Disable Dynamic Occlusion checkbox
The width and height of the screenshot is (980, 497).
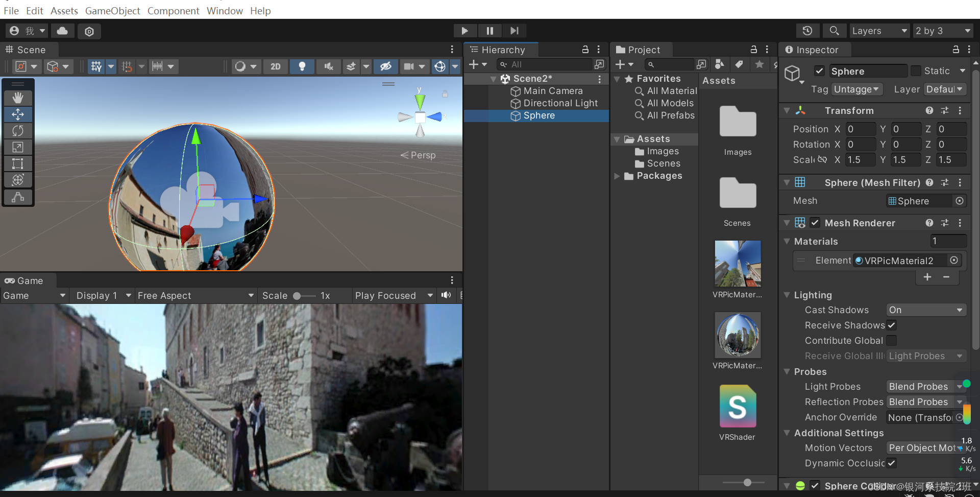click(892, 463)
